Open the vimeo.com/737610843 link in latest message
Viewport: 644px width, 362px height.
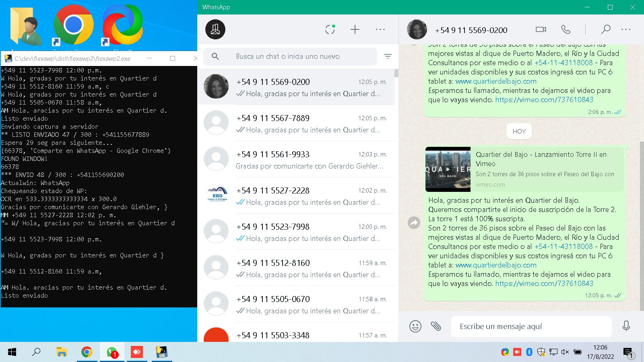544,284
